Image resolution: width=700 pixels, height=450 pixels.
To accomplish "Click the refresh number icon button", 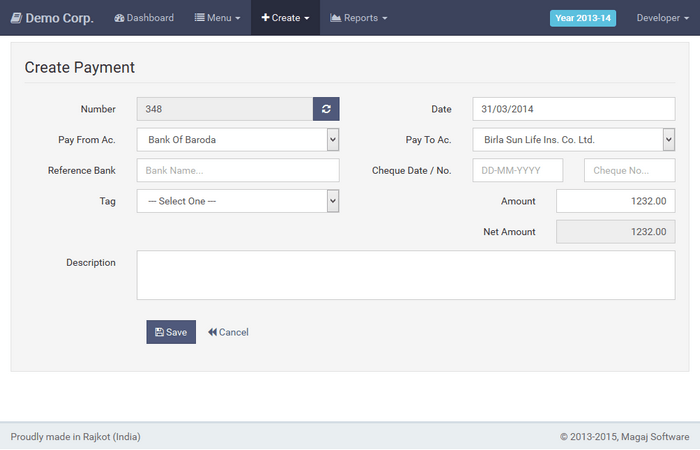I will coord(326,109).
